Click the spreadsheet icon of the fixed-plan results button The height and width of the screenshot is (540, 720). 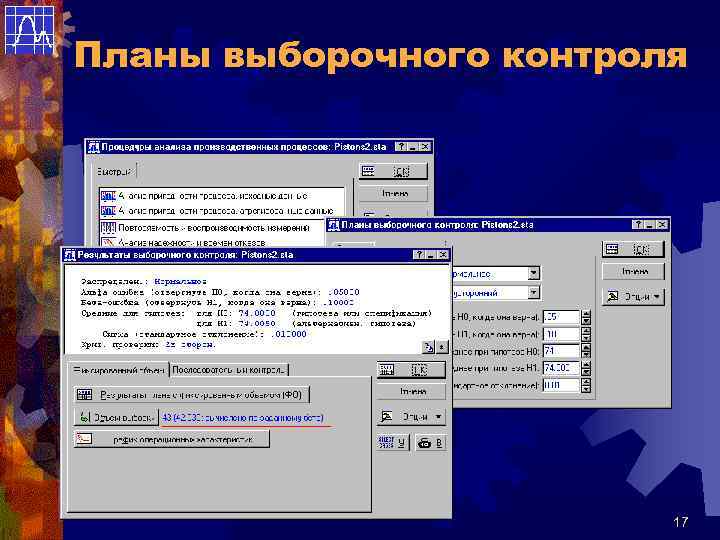(x=84, y=395)
